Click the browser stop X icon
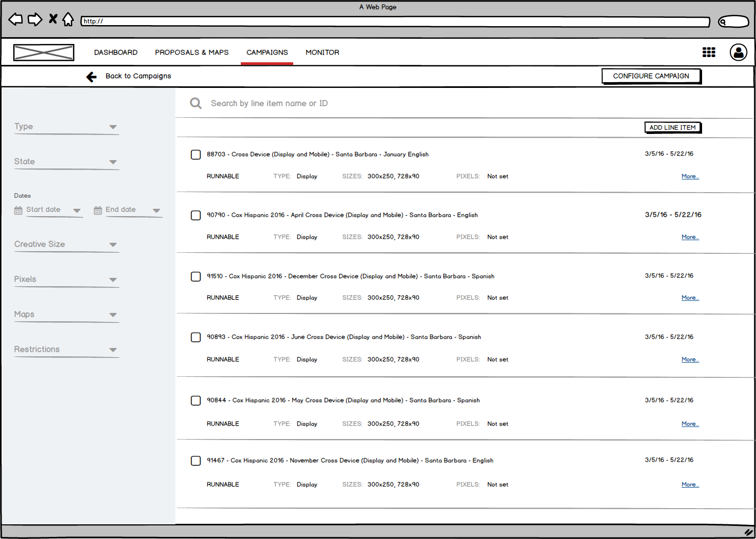756x539 pixels. click(53, 19)
